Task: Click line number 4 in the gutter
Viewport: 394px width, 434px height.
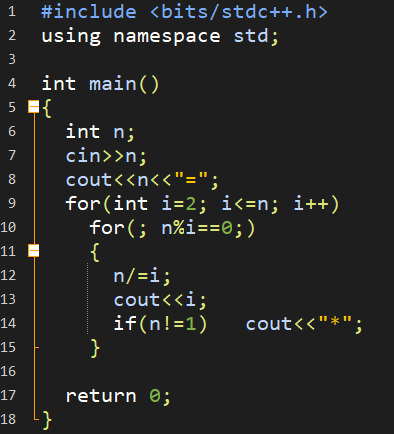Action: [12, 83]
